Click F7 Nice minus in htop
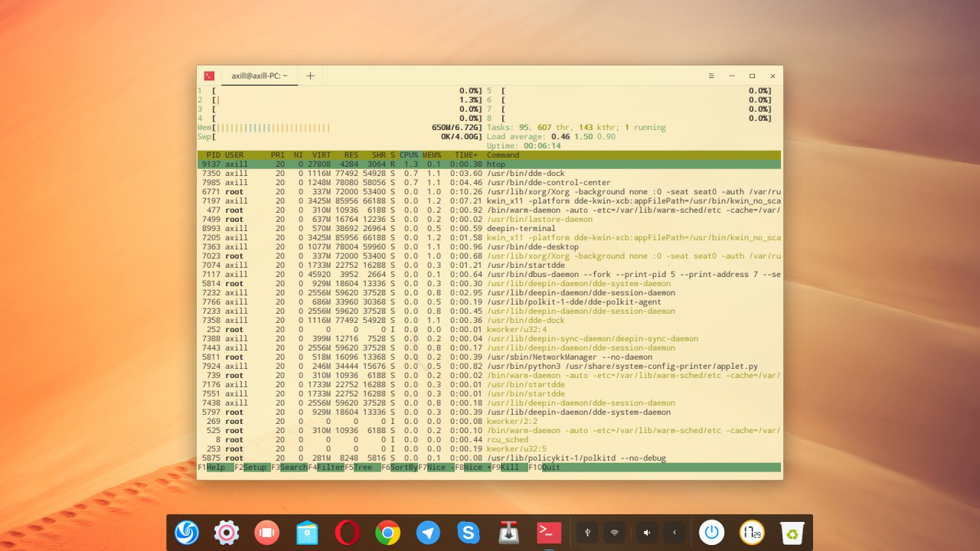 436,467
